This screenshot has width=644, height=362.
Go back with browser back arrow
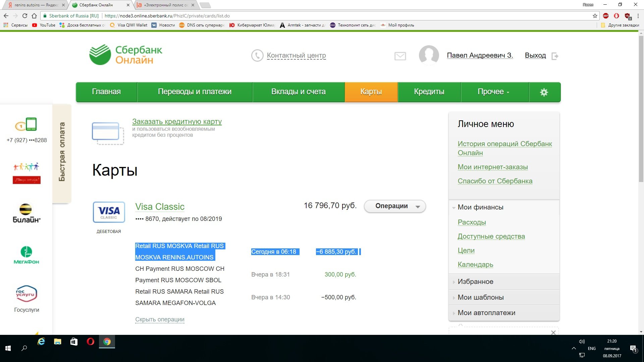point(6,16)
